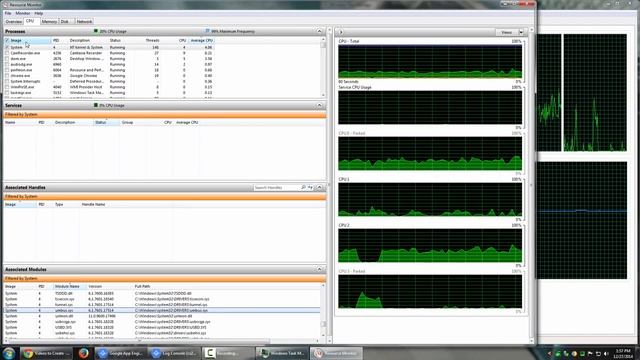Open the Monitor menu
640x360 pixels.
click(x=23, y=13)
